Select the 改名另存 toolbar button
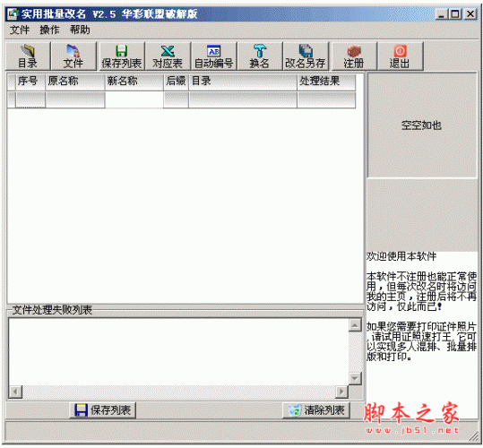 tap(306, 56)
